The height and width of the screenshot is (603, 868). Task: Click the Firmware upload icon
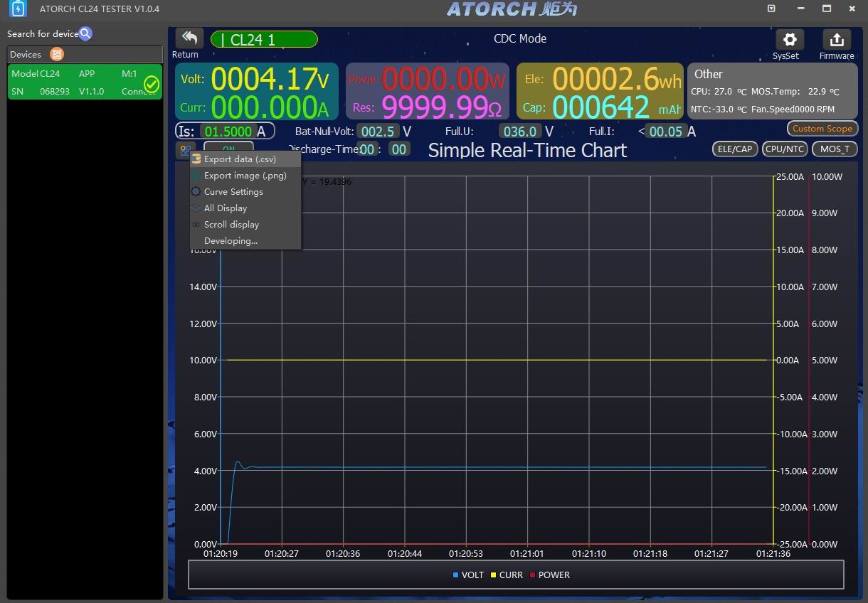pyautogui.click(x=837, y=39)
